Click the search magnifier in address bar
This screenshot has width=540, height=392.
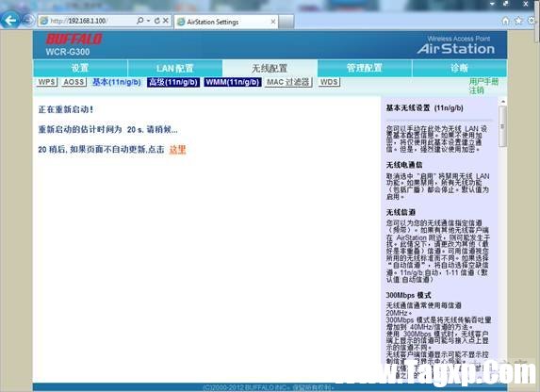coord(139,21)
